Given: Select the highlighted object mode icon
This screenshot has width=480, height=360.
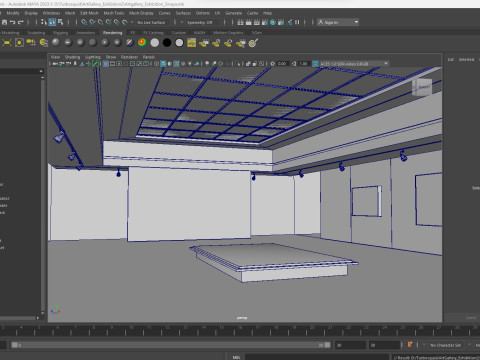Looking at the screenshot, I should (52, 22).
